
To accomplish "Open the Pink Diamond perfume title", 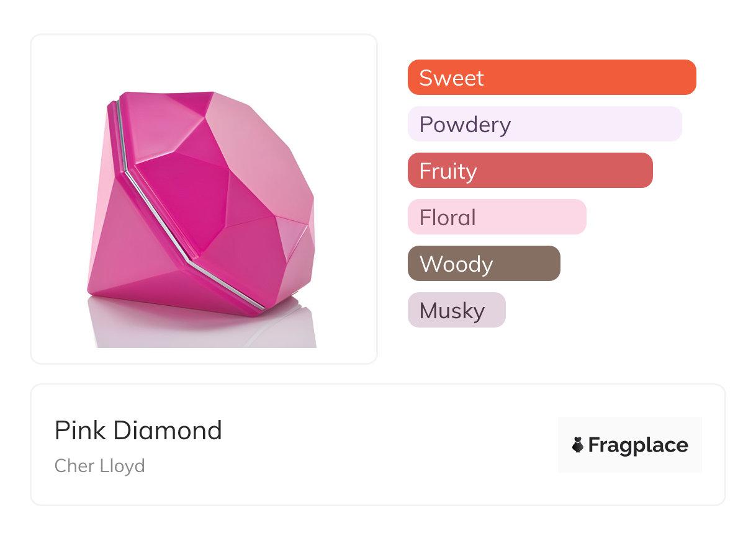I will coord(138,430).
